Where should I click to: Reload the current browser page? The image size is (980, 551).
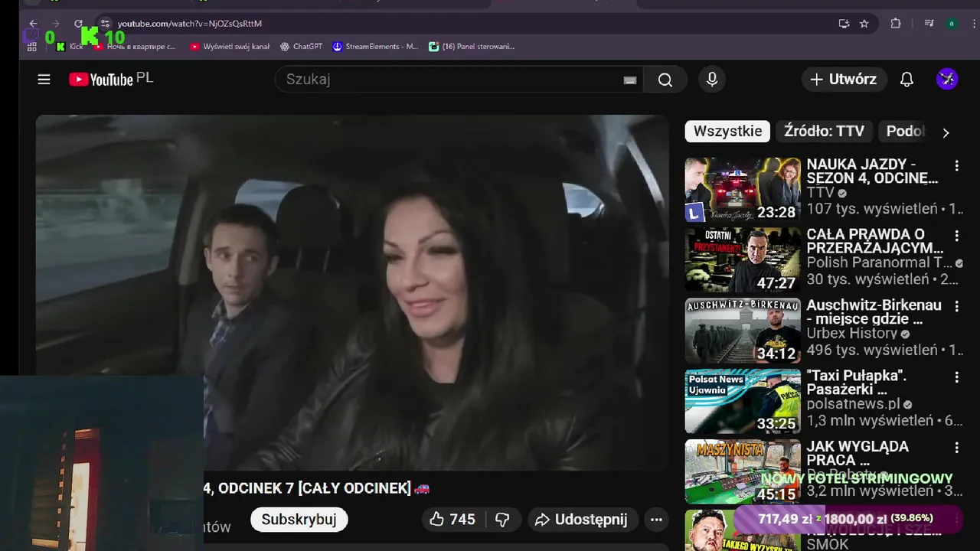[78, 24]
